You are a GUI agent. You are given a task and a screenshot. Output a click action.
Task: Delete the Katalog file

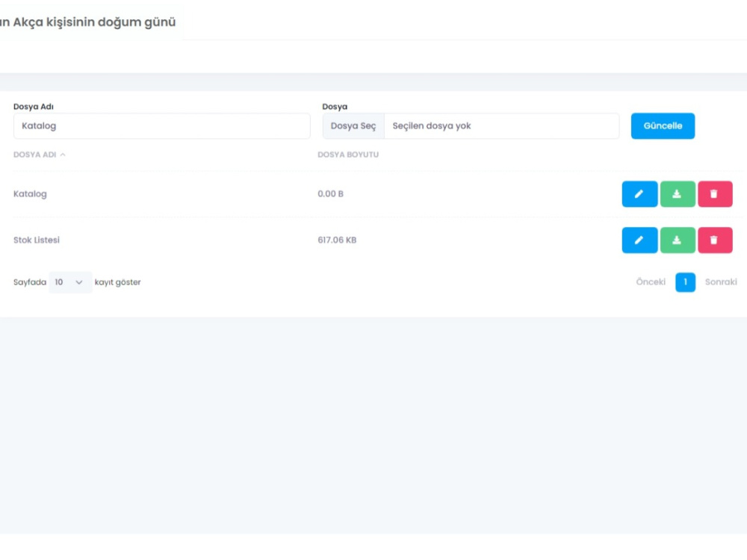pyautogui.click(x=715, y=194)
